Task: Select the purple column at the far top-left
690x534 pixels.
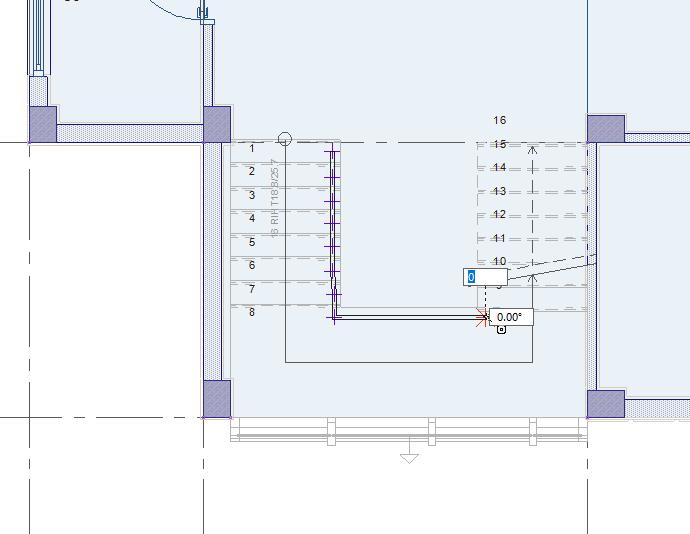Action: (42, 124)
